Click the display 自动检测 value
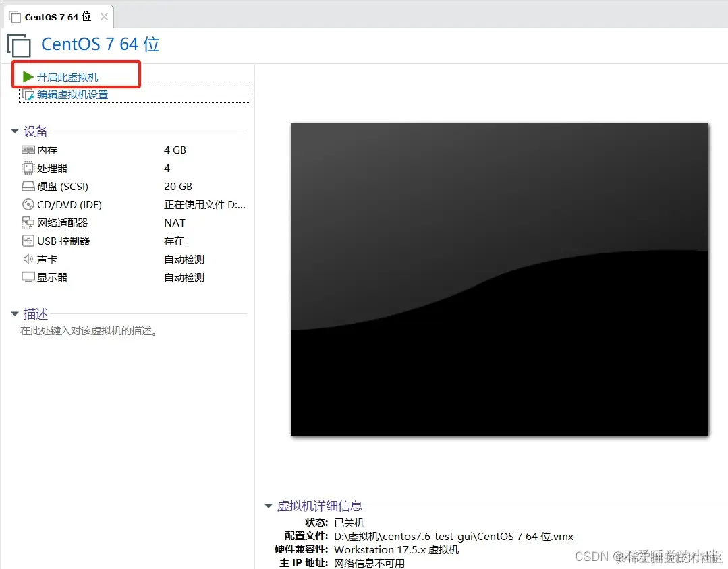 pyautogui.click(x=184, y=277)
